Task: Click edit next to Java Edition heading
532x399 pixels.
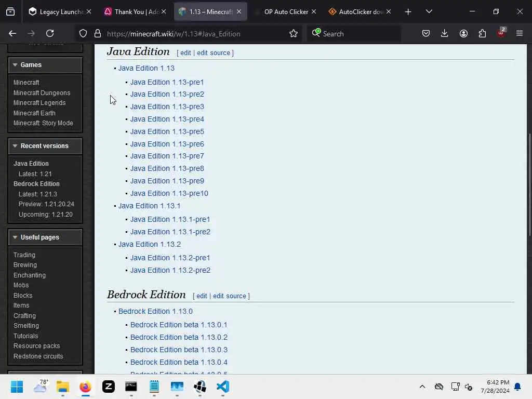Action: coord(185,53)
